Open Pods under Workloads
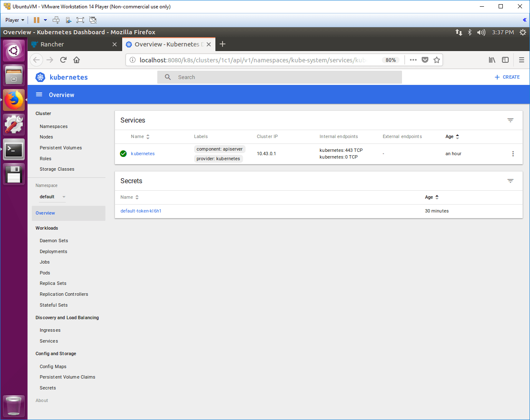The width and height of the screenshot is (530, 420). tap(45, 273)
